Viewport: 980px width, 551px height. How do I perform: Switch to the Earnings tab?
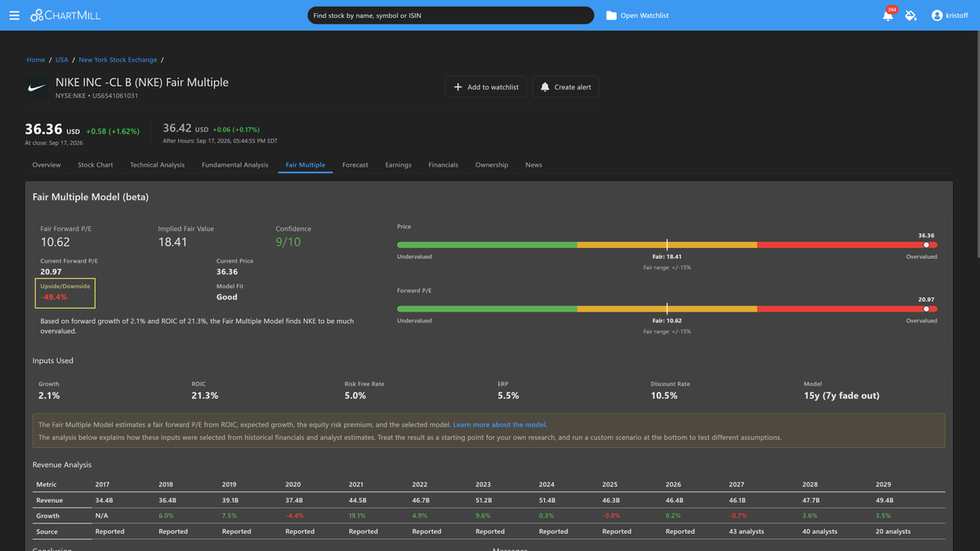pyautogui.click(x=399, y=165)
